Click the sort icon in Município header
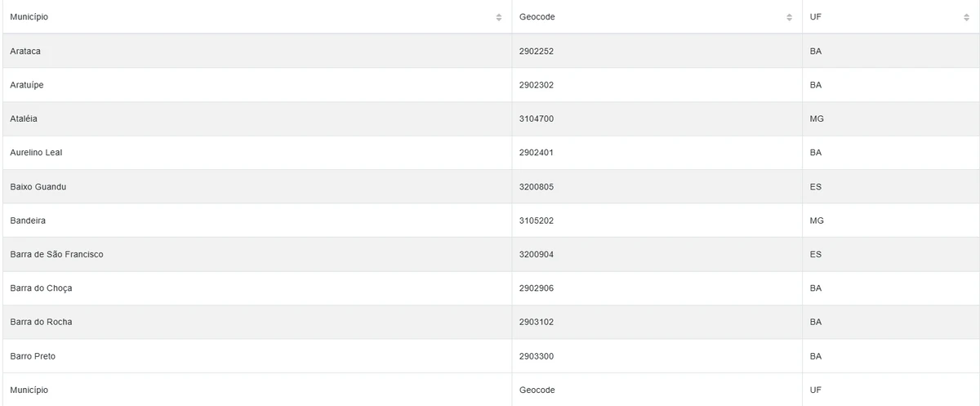 click(x=499, y=17)
